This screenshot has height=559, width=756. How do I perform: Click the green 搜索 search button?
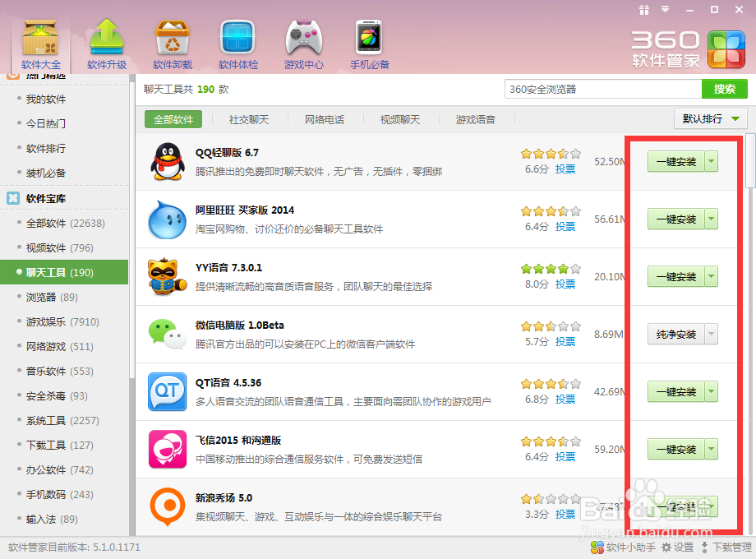(x=724, y=89)
